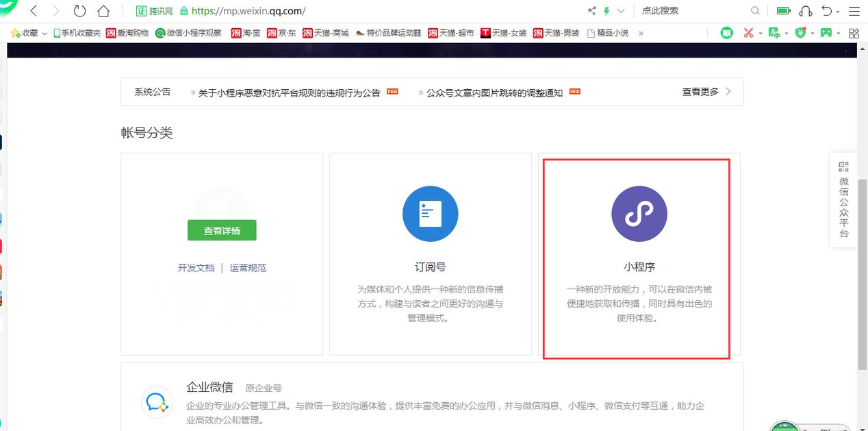
Task: Click the 小程序 card title
Action: [639, 267]
